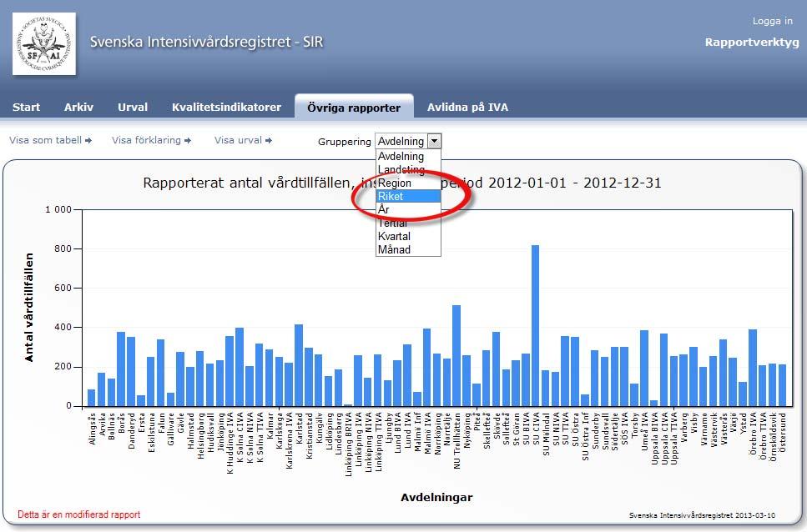Click the Karlstad bar in the chart
The height and width of the screenshot is (532, 807).
tap(299, 365)
